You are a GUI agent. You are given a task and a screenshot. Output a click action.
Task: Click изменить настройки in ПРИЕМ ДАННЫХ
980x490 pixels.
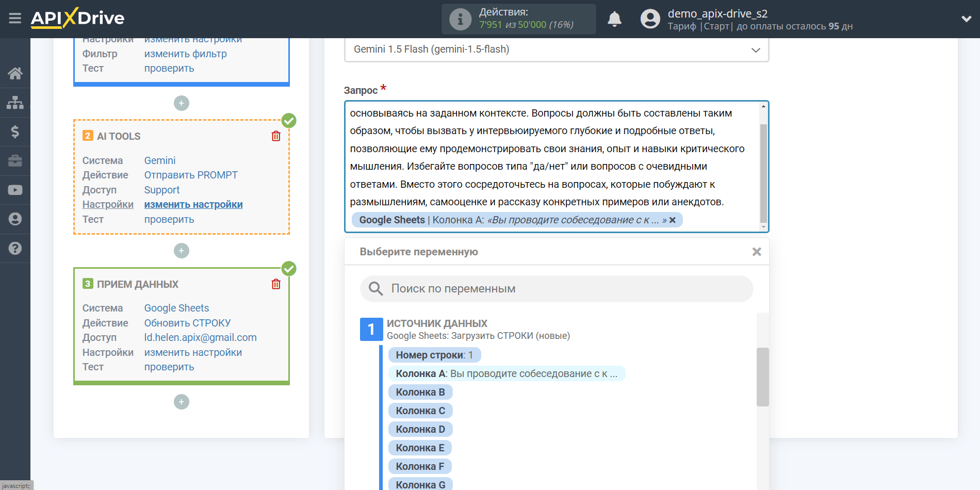(x=193, y=352)
